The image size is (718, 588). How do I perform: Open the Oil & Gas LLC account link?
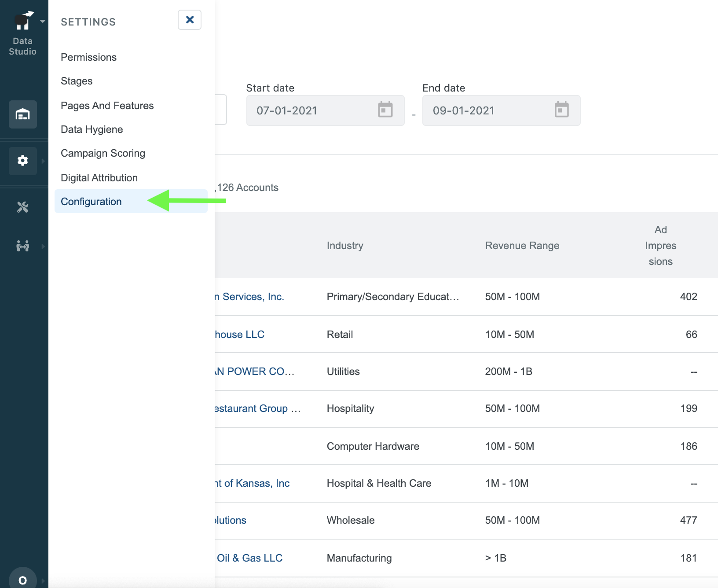(x=249, y=558)
